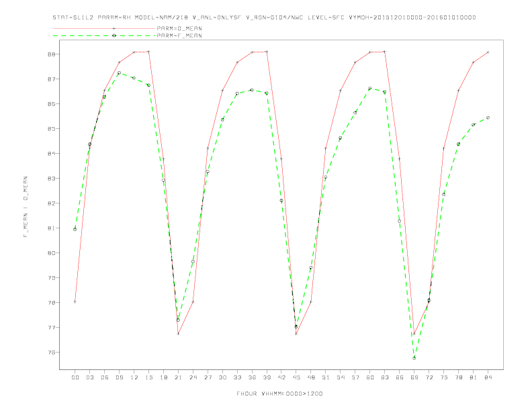Click the x-axis tick label 03
Image resolution: width=532 pixels, height=411 pixels.
(89, 377)
